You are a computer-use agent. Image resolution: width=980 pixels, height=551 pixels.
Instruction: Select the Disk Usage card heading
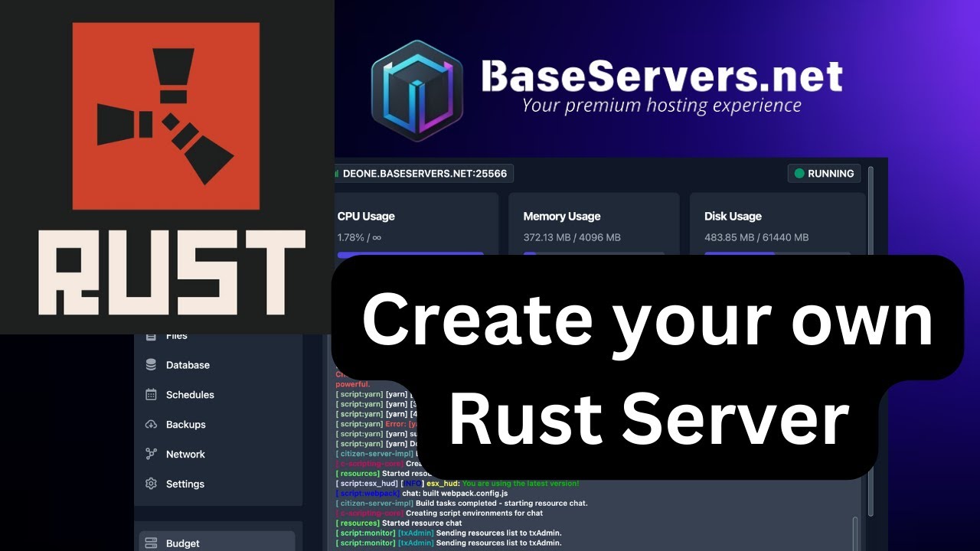733,217
